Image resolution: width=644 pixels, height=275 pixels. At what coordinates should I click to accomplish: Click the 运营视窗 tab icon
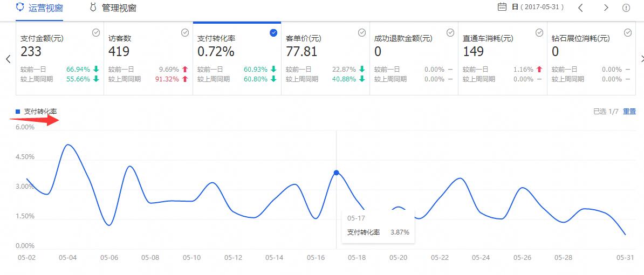[20, 7]
